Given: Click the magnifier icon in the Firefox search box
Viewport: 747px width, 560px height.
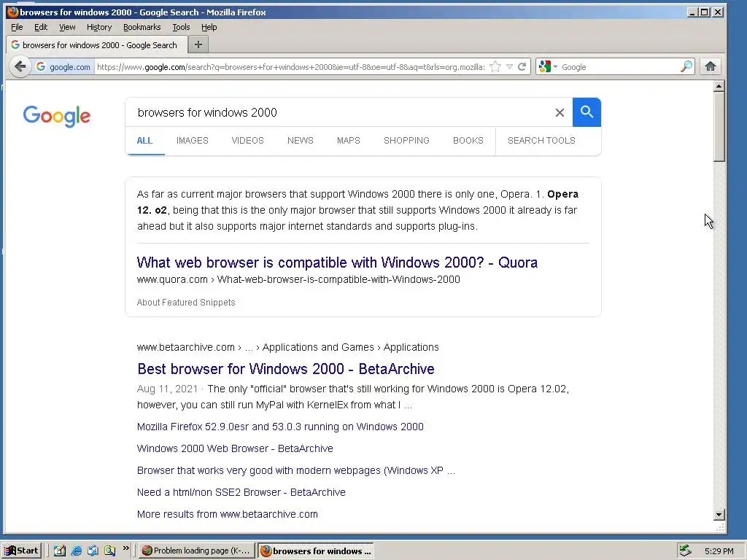Looking at the screenshot, I should pyautogui.click(x=686, y=66).
